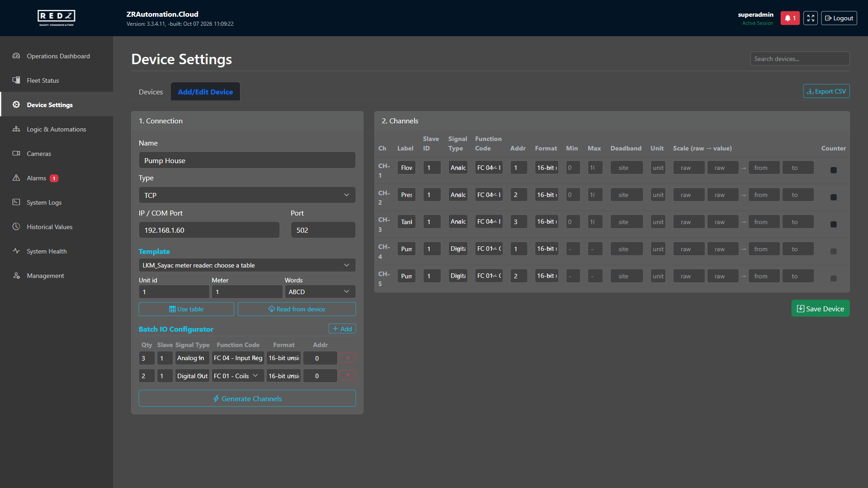Click the Logout button
This screenshot has height=488, width=868.
[839, 18]
